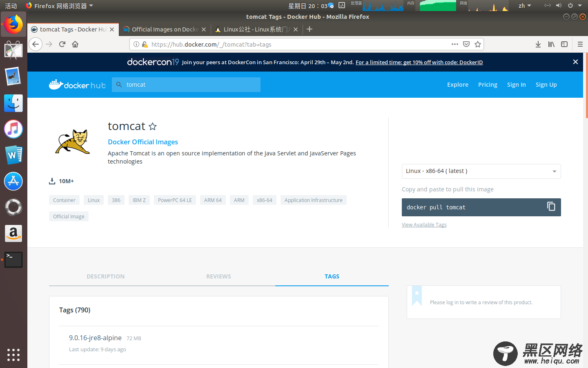588x368 pixels.
Task: Open Amazon launcher in dock
Action: pos(13,233)
